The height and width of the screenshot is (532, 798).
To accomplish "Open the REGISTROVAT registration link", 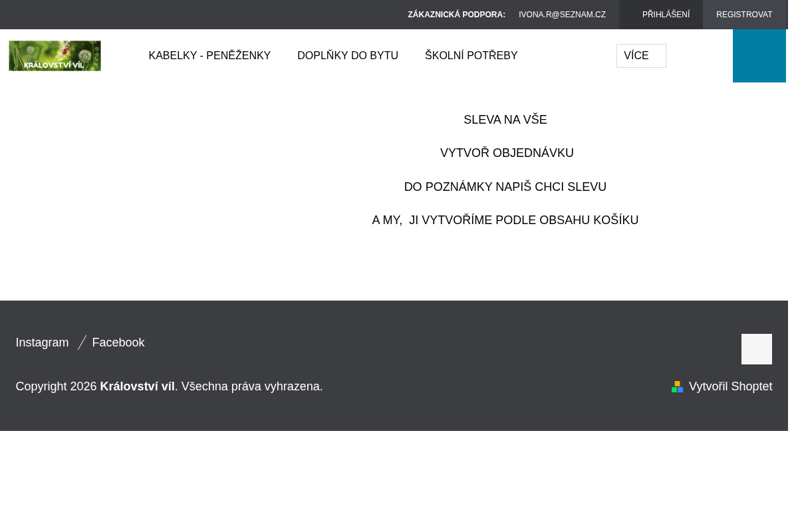I will pyautogui.click(x=744, y=15).
